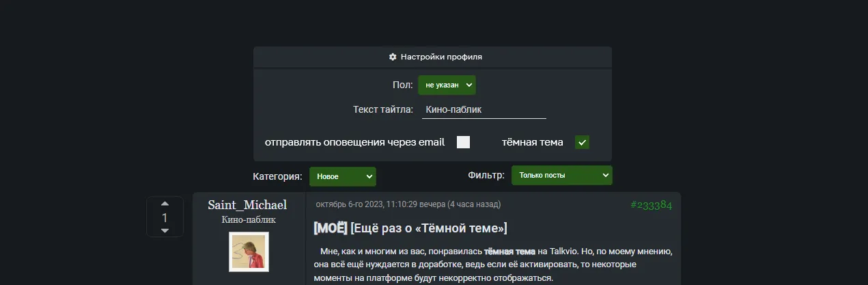The image size is (868, 285).
Task: Click the тёмная тема setting label
Action: click(533, 142)
